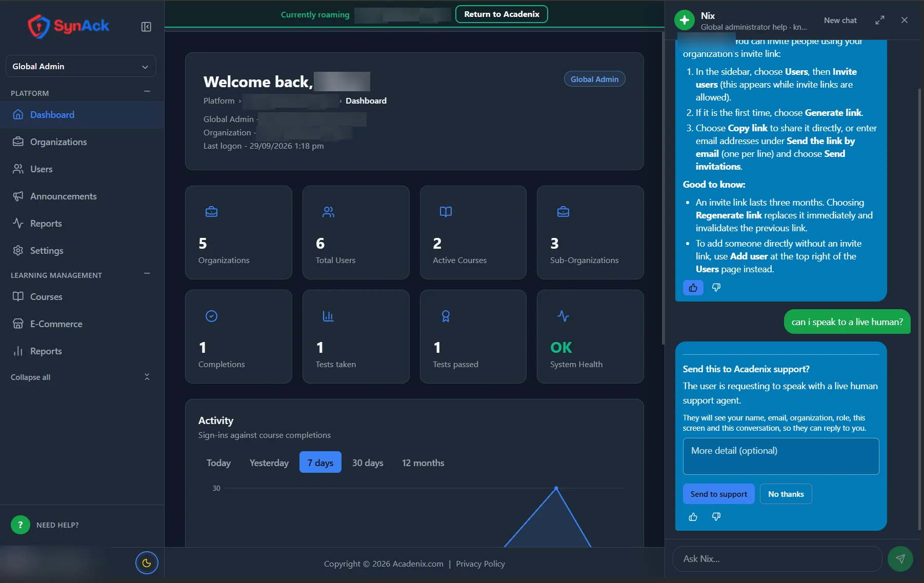924x583 pixels.
Task: Click the Ask Nix message input
Action: (777, 558)
